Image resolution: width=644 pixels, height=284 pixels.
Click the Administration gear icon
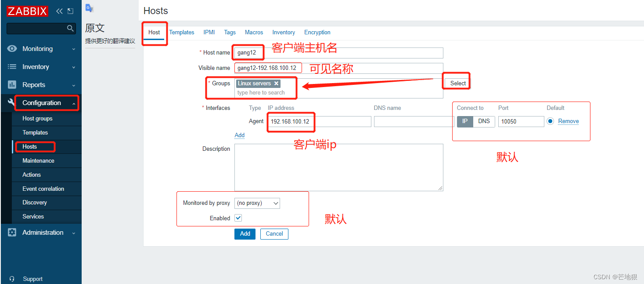[x=12, y=233]
